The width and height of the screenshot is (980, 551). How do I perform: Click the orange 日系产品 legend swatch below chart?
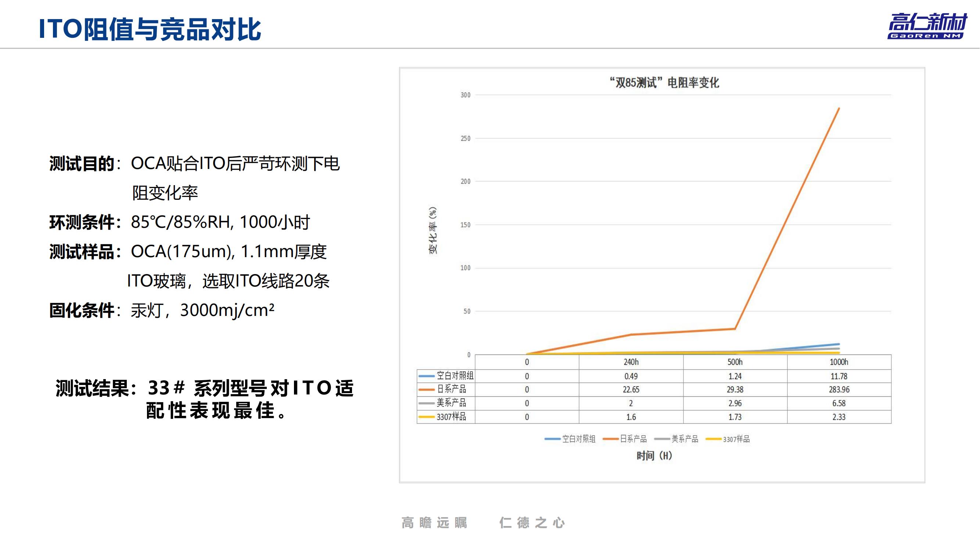611,439
